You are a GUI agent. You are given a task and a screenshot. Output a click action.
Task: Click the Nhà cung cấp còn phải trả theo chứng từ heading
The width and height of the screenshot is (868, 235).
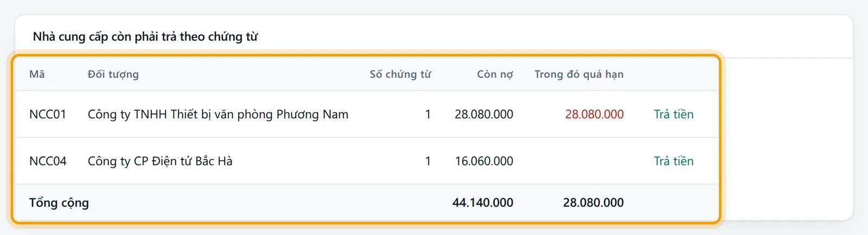pos(145,36)
